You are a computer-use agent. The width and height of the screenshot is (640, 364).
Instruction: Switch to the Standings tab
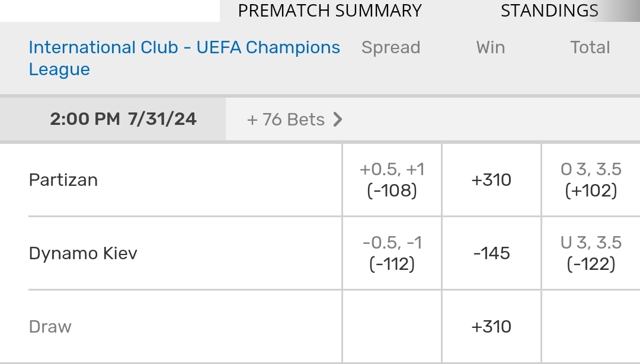coord(549,11)
